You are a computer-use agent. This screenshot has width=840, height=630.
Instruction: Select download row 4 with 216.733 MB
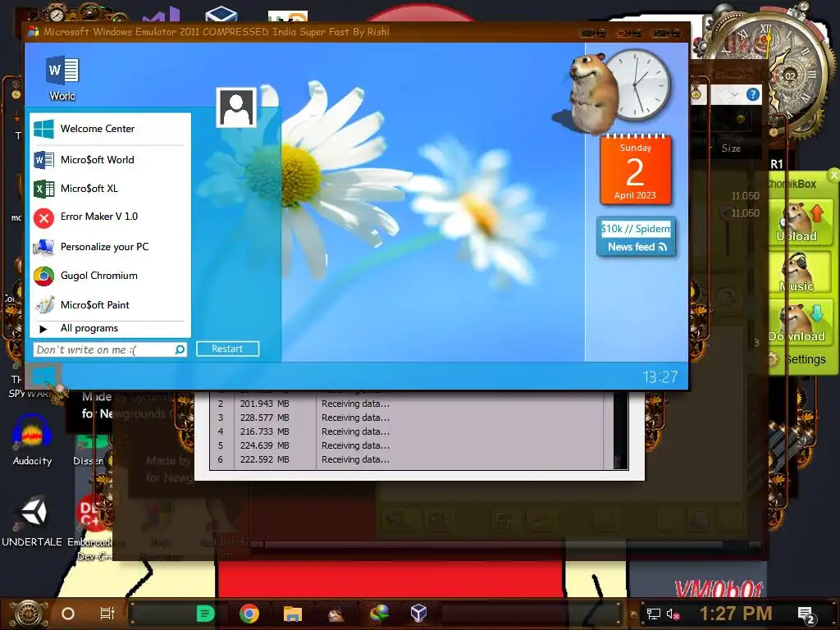[407, 431]
